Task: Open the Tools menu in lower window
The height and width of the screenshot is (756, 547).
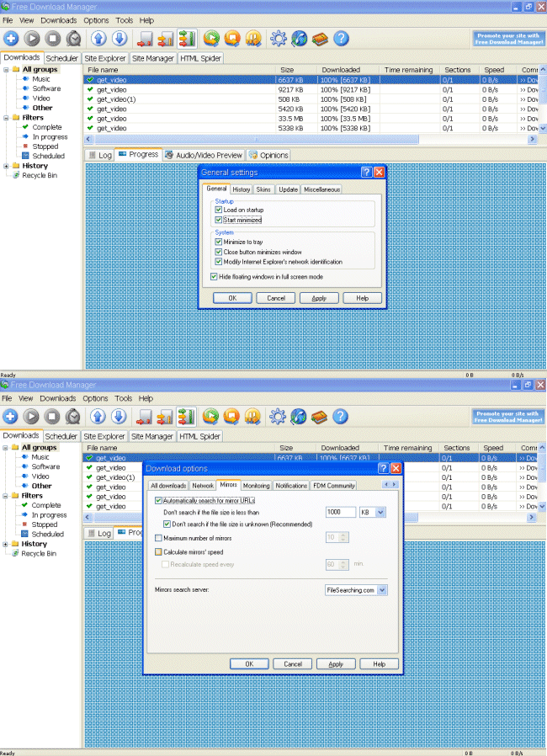Action: [x=124, y=398]
